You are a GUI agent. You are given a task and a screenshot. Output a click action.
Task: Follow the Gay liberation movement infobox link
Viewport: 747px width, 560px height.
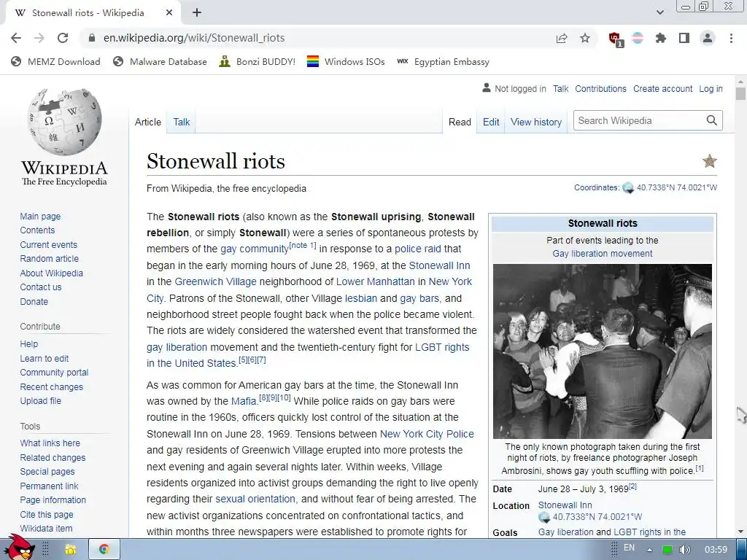[602, 253]
